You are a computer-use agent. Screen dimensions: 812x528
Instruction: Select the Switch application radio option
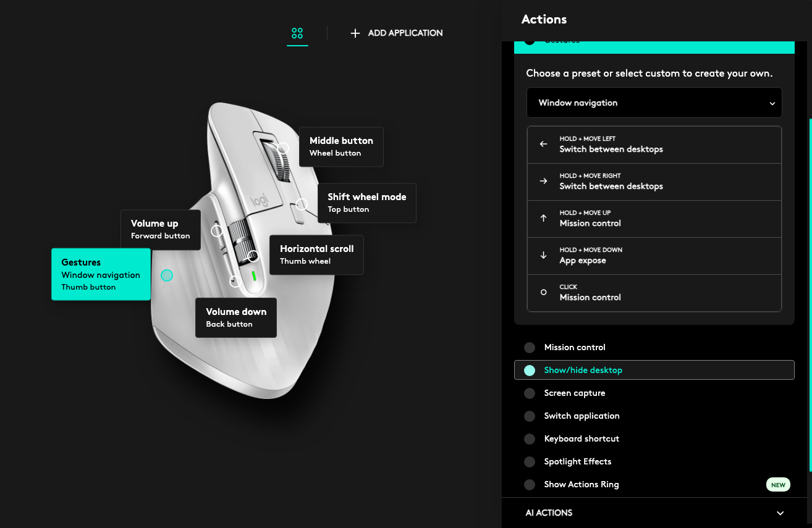click(530, 416)
